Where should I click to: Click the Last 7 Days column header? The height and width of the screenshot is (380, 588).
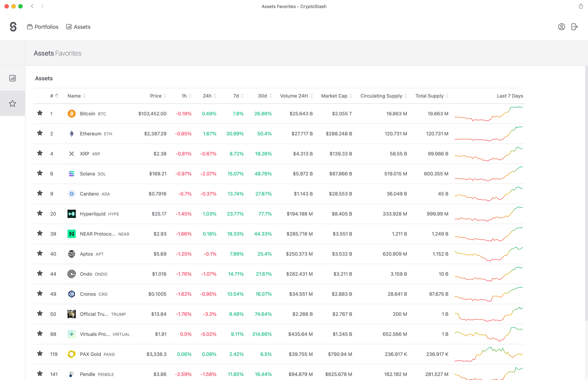[510, 96]
